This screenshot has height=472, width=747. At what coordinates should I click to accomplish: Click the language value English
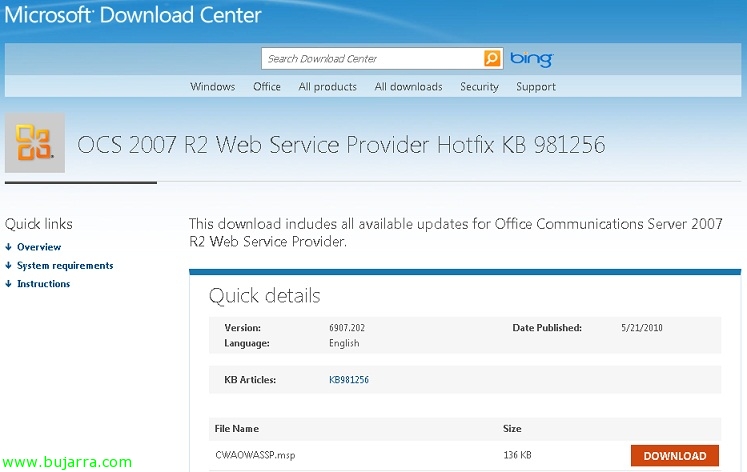(x=344, y=343)
